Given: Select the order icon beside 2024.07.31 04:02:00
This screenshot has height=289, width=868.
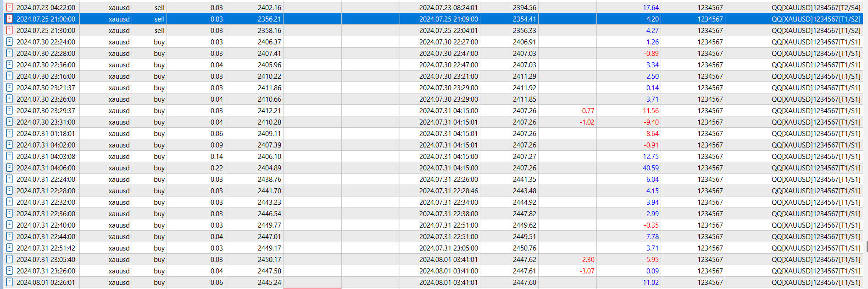Looking at the screenshot, I should pyautogui.click(x=9, y=145).
